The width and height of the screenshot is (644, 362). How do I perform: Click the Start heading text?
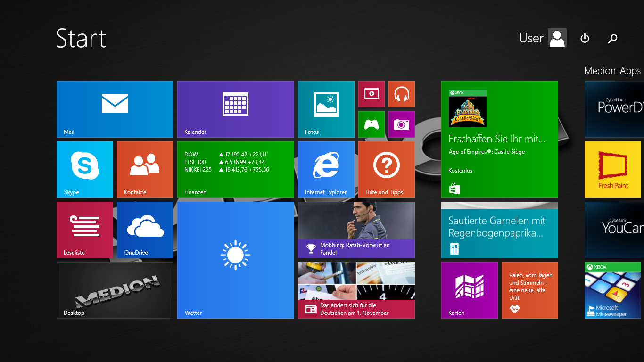click(81, 38)
